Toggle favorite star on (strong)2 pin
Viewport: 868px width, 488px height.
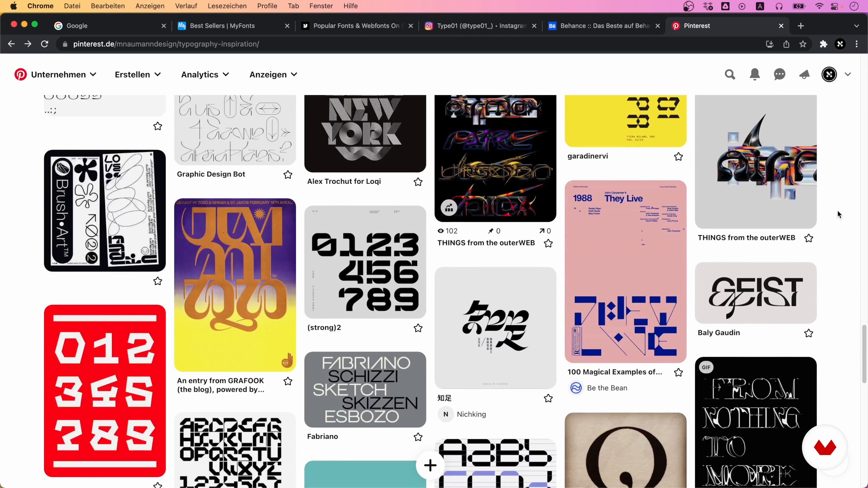point(418,328)
